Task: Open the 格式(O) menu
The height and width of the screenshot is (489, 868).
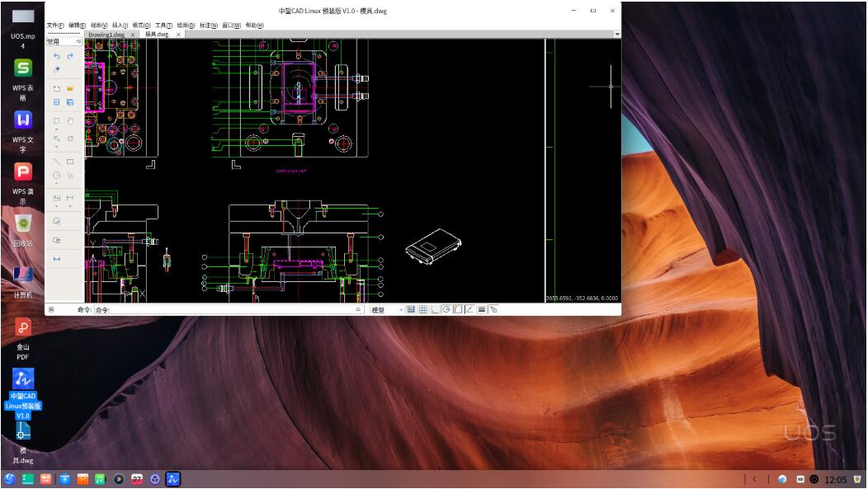Action: click(x=141, y=26)
